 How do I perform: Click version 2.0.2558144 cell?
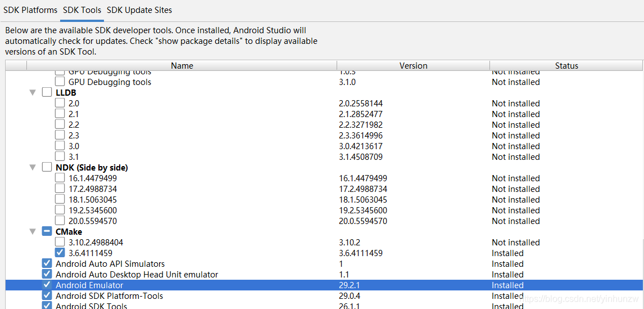(361, 103)
